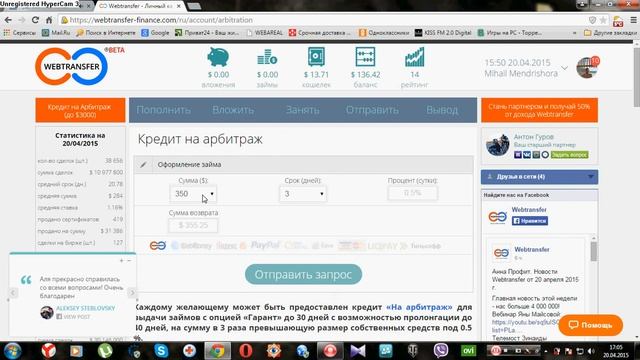Open the user avatar with notification badge
The width and height of the screenshot is (640, 360).
pos(588,67)
